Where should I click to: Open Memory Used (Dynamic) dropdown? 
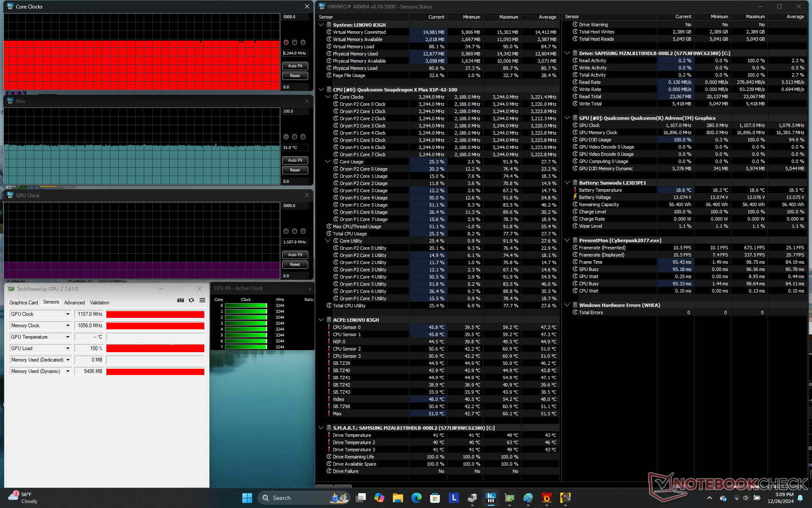68,371
